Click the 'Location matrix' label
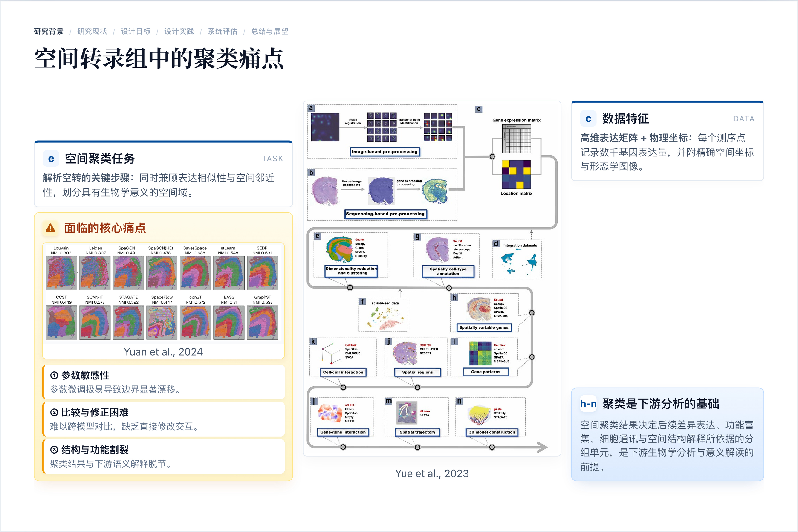Screen dimensions: 798x532 pyautogui.click(x=516, y=193)
